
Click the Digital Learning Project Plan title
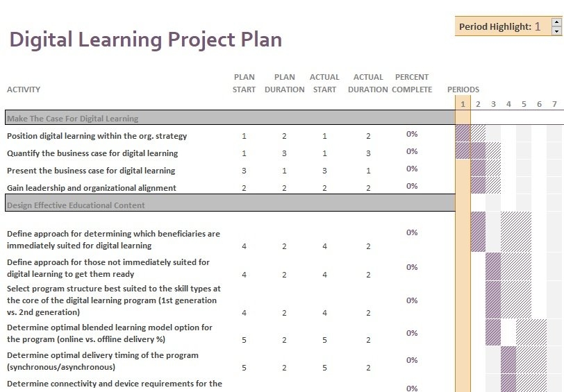(146, 40)
